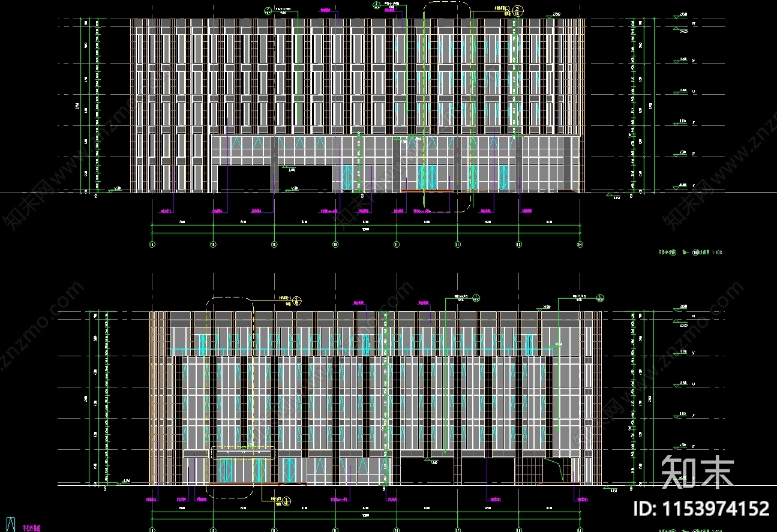Click detail callout bubble above lower elevation's left side

[298, 301]
